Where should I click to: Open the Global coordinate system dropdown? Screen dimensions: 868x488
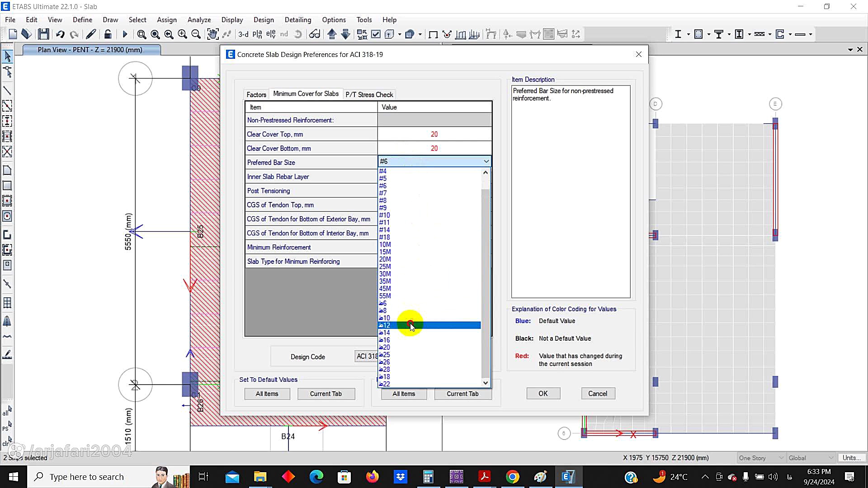tap(811, 458)
